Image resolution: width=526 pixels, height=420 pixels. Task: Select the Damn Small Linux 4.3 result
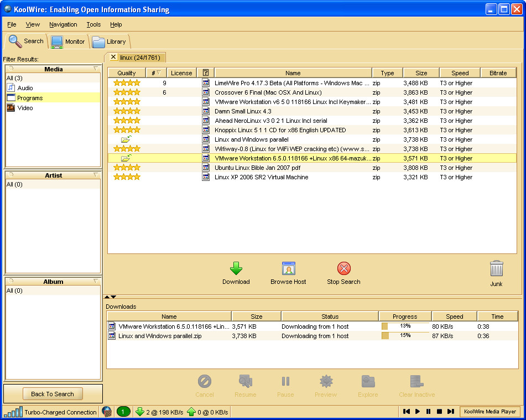312,111
